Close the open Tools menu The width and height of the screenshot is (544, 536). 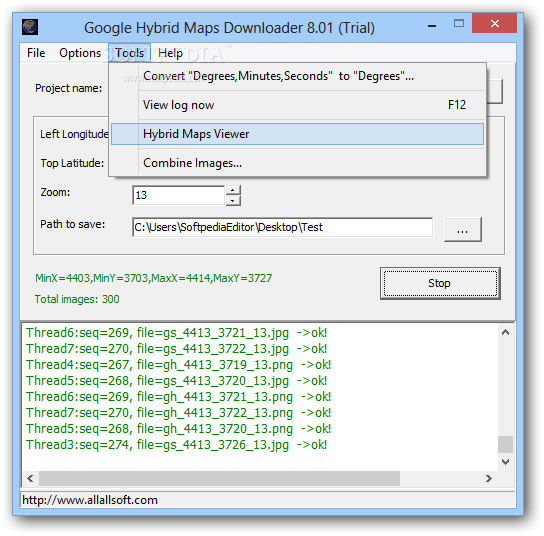pos(129,53)
